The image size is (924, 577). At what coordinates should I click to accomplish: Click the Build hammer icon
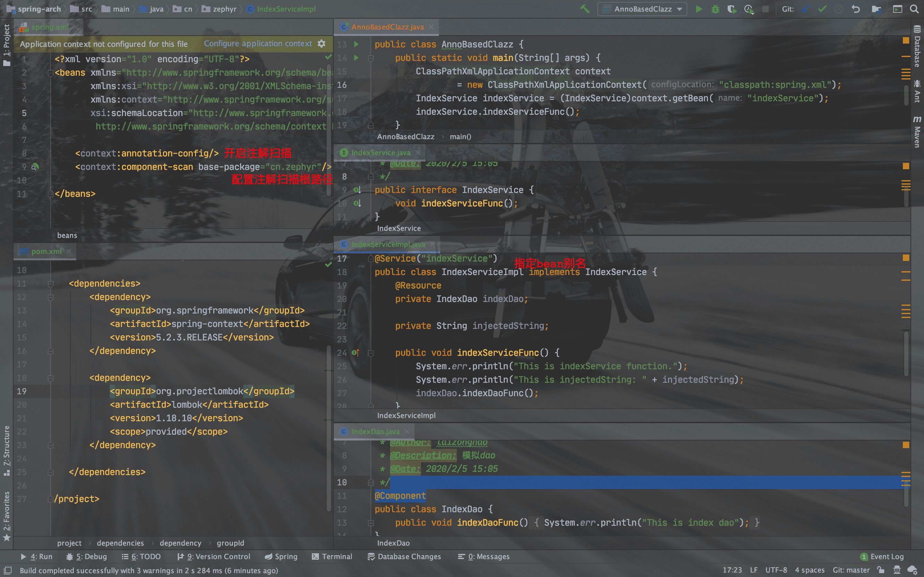[585, 9]
